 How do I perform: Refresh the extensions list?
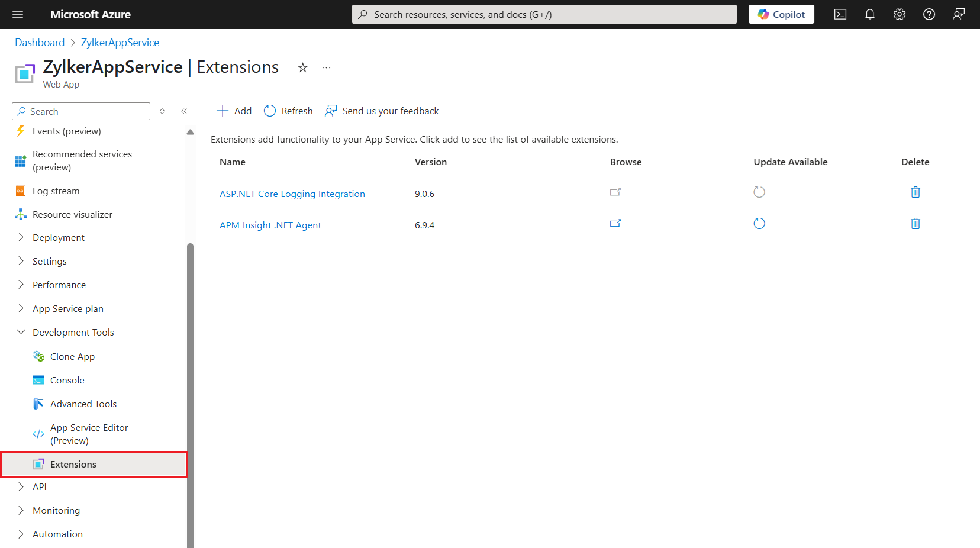pos(288,111)
